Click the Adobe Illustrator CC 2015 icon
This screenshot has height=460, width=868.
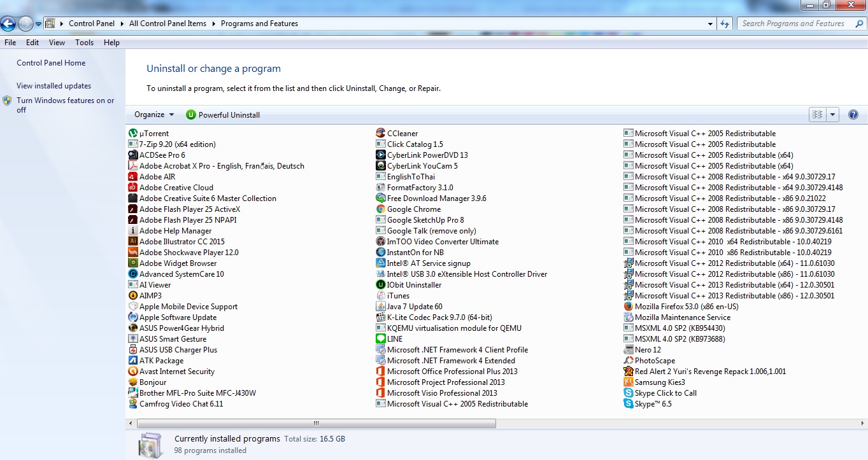click(133, 242)
